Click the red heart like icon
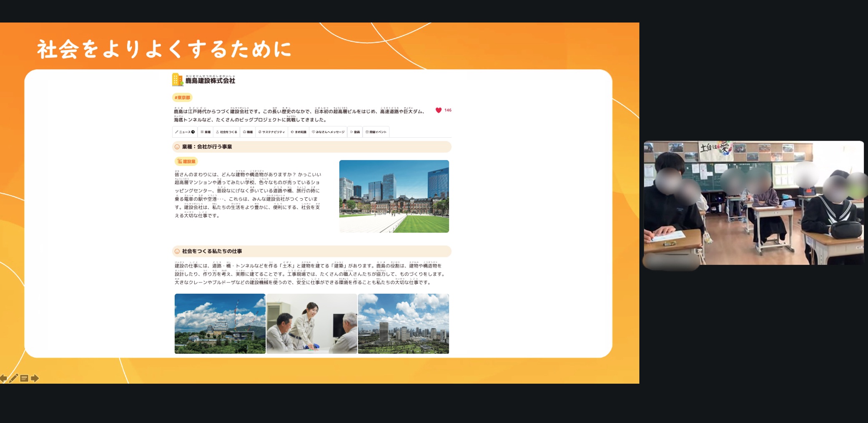Screen dimensions: 868x423 click(438, 110)
